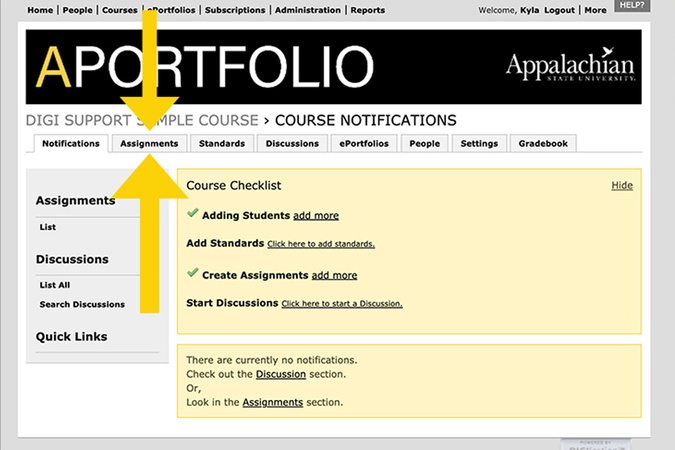Open People in the top navigation bar
Screen dimensions: 675x450
pyautogui.click(x=77, y=10)
